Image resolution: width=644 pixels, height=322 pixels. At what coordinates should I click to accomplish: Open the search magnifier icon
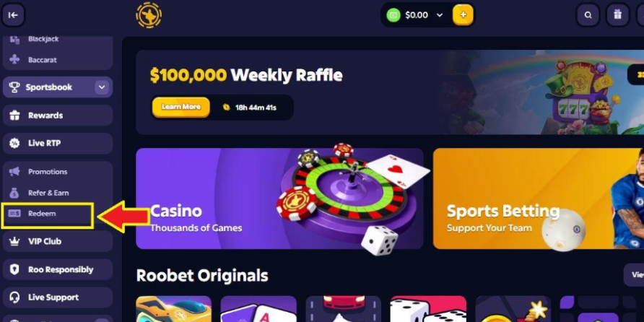coord(588,15)
